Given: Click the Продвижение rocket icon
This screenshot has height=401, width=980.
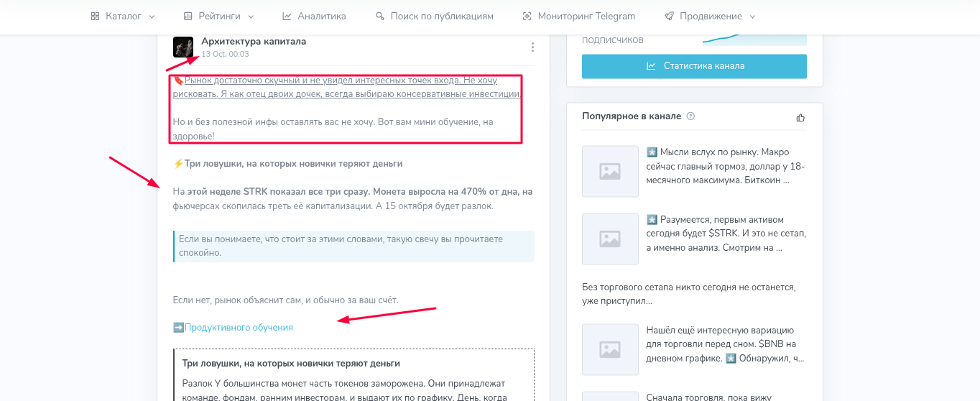Looking at the screenshot, I should tap(669, 16).
